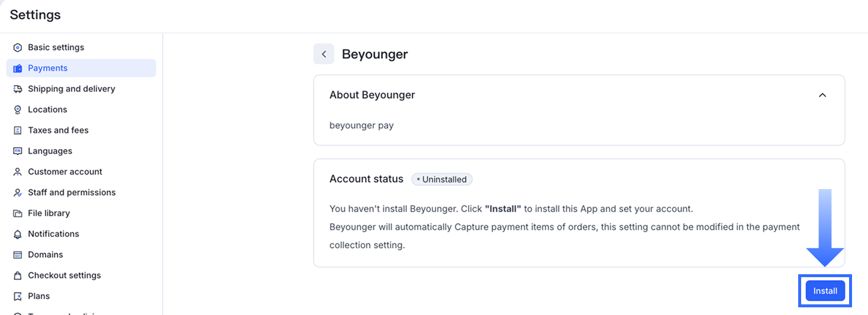Open Shipping and delivery settings
868x315 pixels.
click(72, 89)
